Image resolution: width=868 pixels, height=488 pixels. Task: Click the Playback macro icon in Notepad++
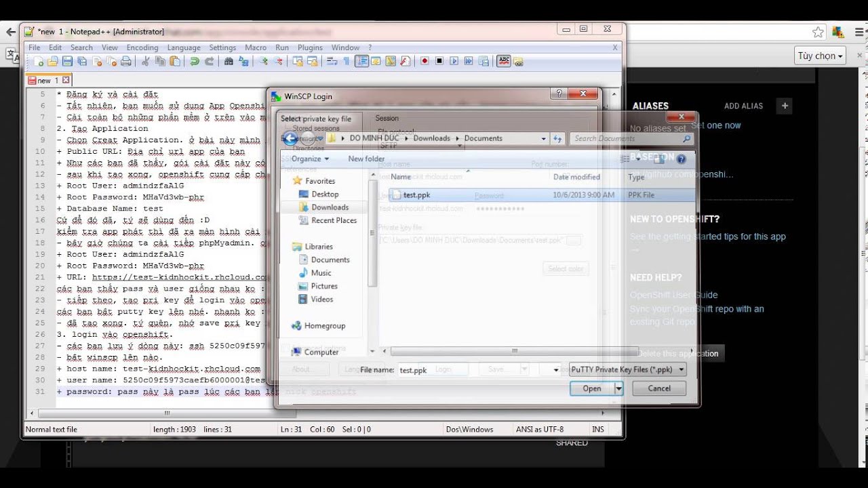coord(454,61)
